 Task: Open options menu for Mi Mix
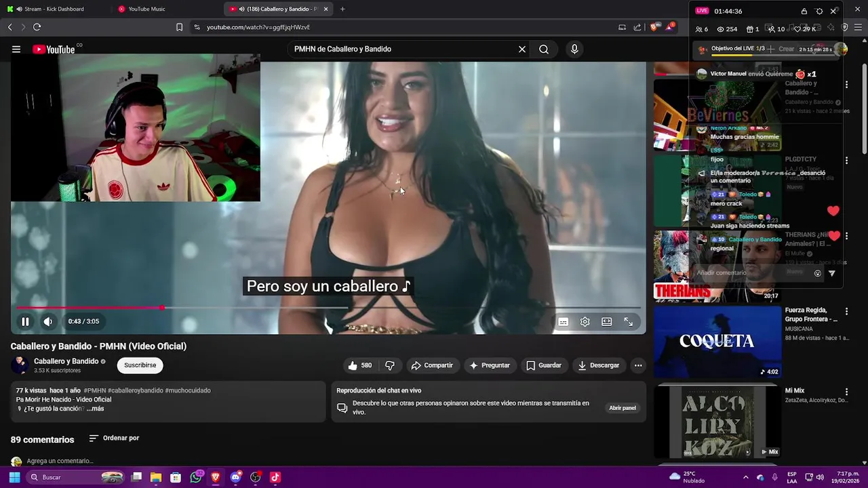click(846, 392)
